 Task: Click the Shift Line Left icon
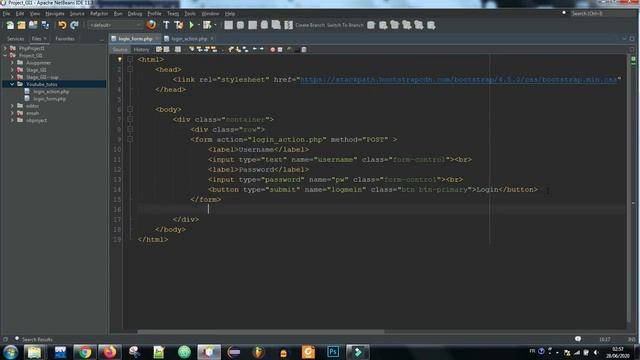(x=255, y=49)
